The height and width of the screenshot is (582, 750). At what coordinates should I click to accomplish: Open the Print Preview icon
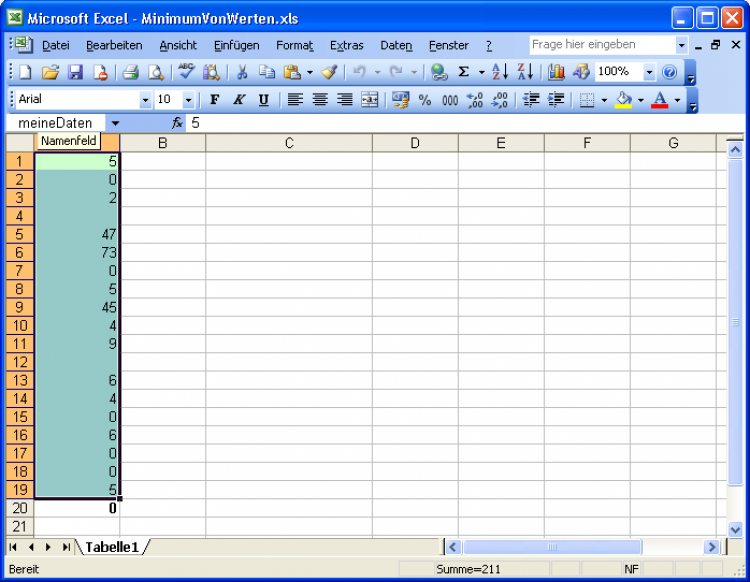point(155,72)
